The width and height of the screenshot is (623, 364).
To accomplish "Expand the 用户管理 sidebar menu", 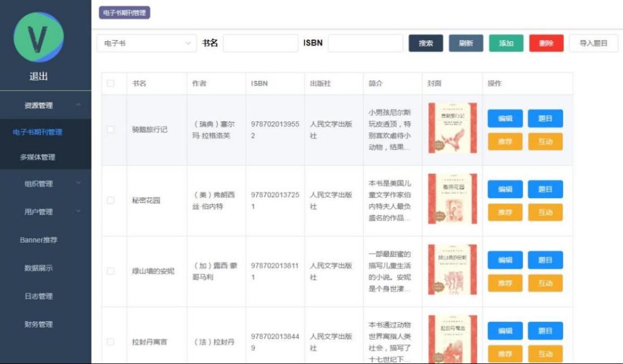I will [45, 212].
